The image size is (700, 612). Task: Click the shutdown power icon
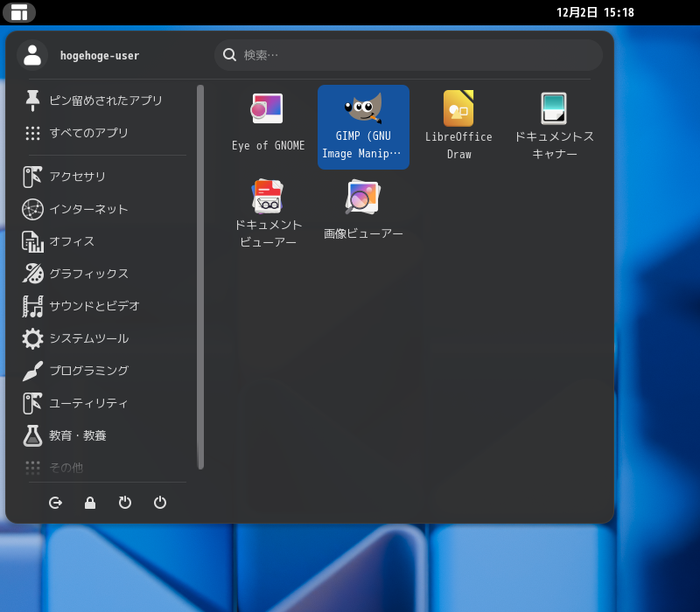click(160, 503)
